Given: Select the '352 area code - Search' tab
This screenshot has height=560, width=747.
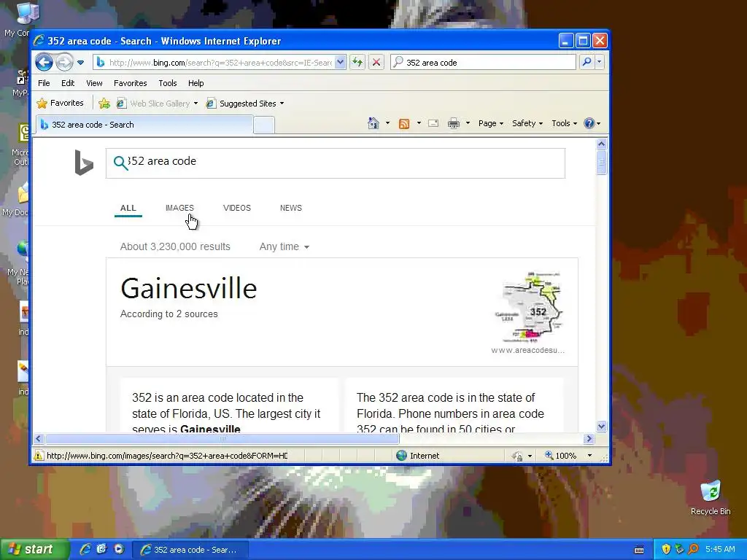Looking at the screenshot, I should 145,125.
